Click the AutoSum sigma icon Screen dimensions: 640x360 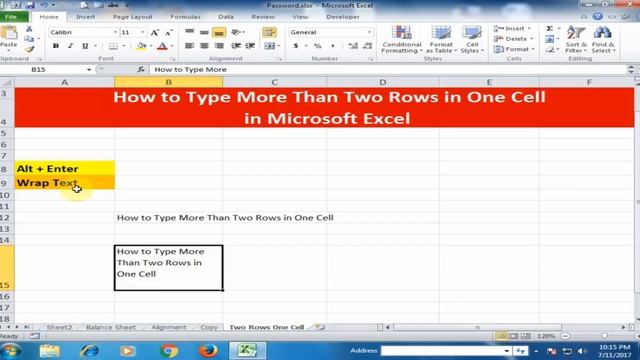[x=550, y=29]
